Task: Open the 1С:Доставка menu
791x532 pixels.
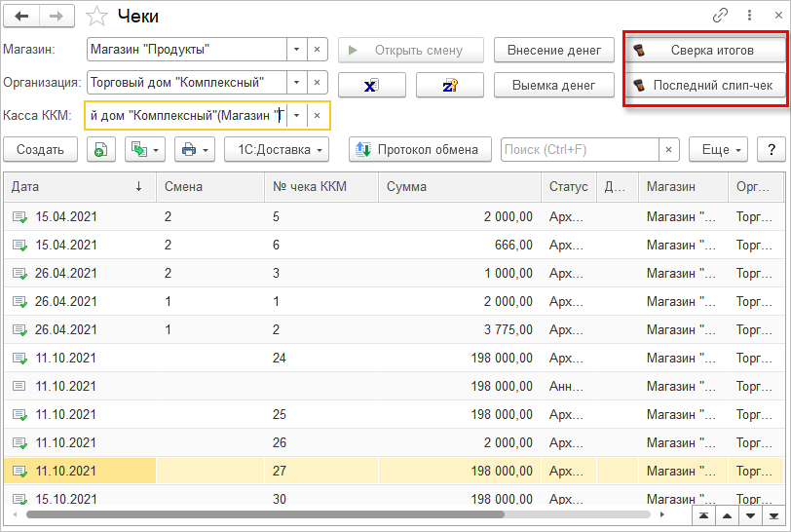Action: pos(277,149)
